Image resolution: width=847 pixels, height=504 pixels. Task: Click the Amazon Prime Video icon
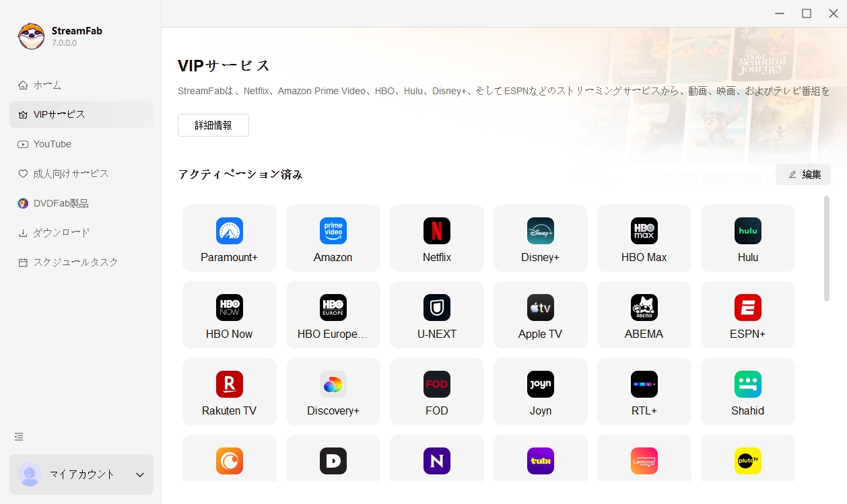click(x=333, y=231)
